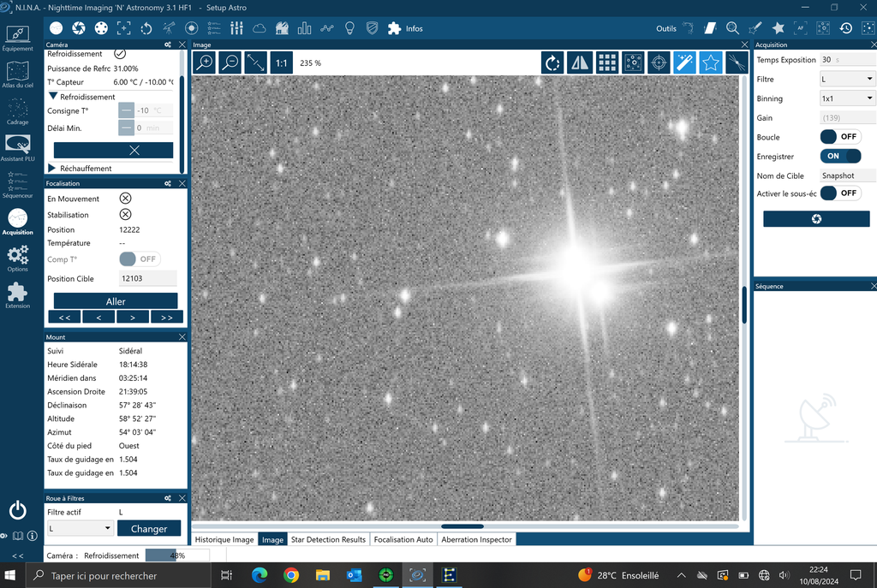Flip the image horizontally
Image resolution: width=877 pixels, height=588 pixels.
pyautogui.click(x=580, y=62)
